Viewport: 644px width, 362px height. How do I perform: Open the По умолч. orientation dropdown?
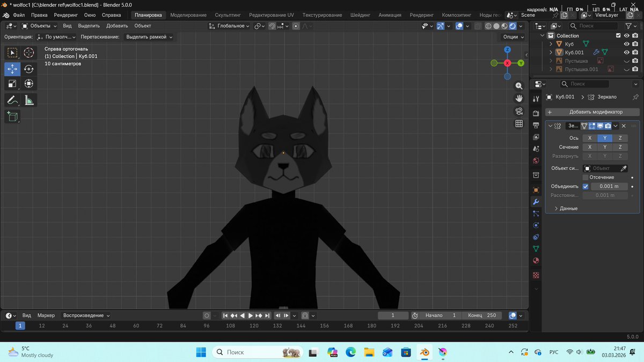(56, 37)
